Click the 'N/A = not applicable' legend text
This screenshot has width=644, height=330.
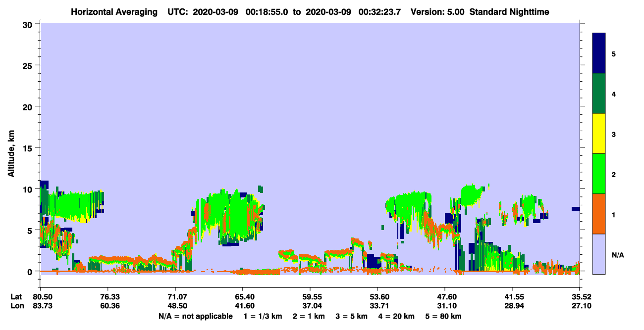[196, 316]
